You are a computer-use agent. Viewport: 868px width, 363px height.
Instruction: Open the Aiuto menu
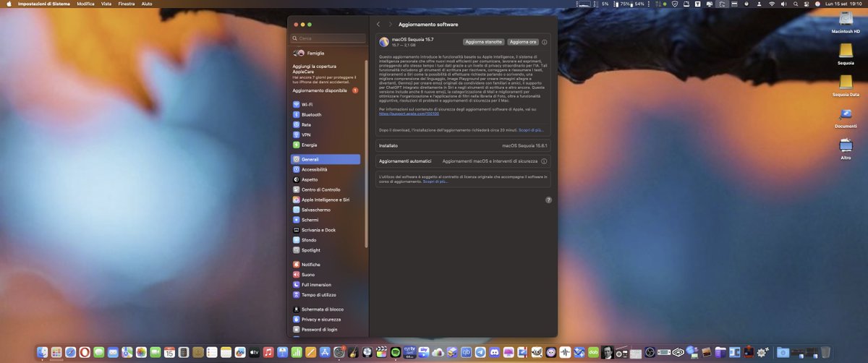[x=147, y=4]
